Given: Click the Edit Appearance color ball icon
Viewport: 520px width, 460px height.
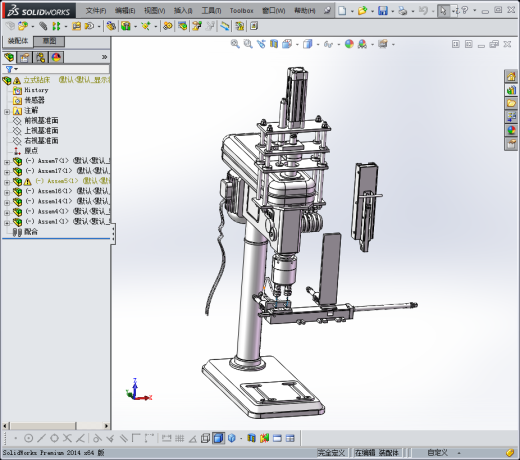Looking at the screenshot, I should tap(349, 44).
